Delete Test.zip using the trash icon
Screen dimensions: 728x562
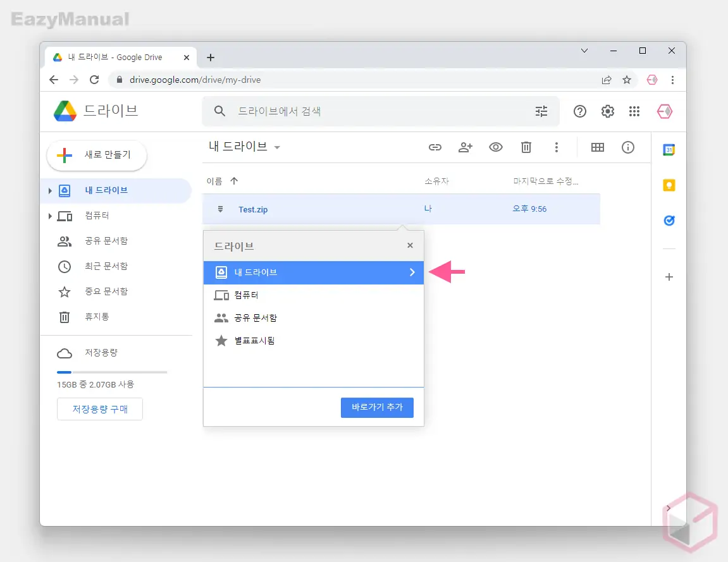click(x=526, y=147)
